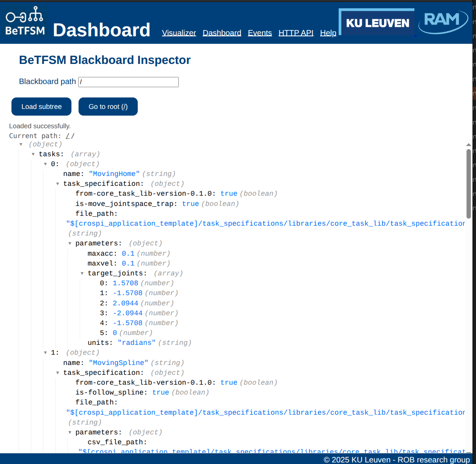Open the Help page
This screenshot has width=476, height=464.
(328, 33)
